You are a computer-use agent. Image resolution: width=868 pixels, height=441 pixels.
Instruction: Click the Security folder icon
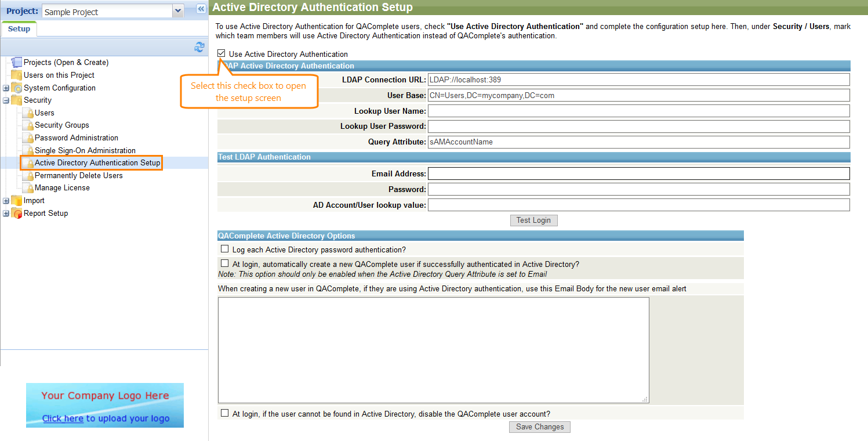pyautogui.click(x=16, y=100)
